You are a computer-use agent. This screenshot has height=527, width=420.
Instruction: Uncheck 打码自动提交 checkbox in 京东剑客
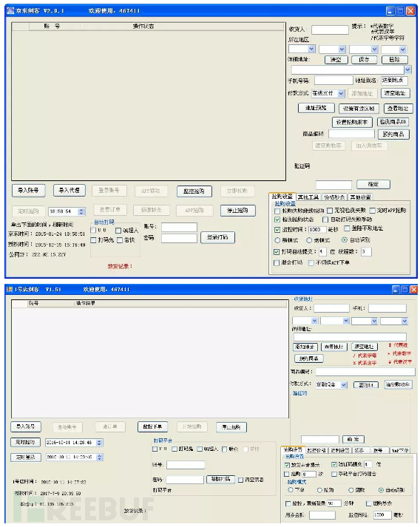pos(277,251)
